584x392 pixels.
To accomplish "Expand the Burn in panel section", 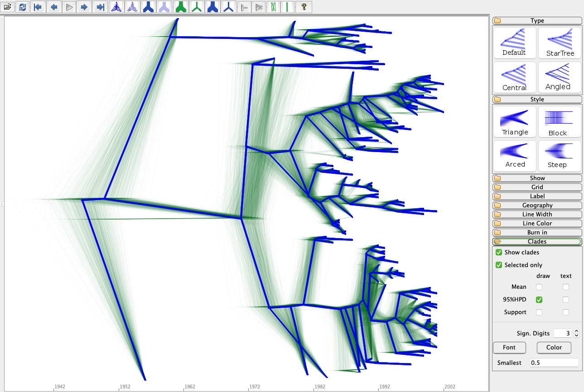I will click(537, 232).
